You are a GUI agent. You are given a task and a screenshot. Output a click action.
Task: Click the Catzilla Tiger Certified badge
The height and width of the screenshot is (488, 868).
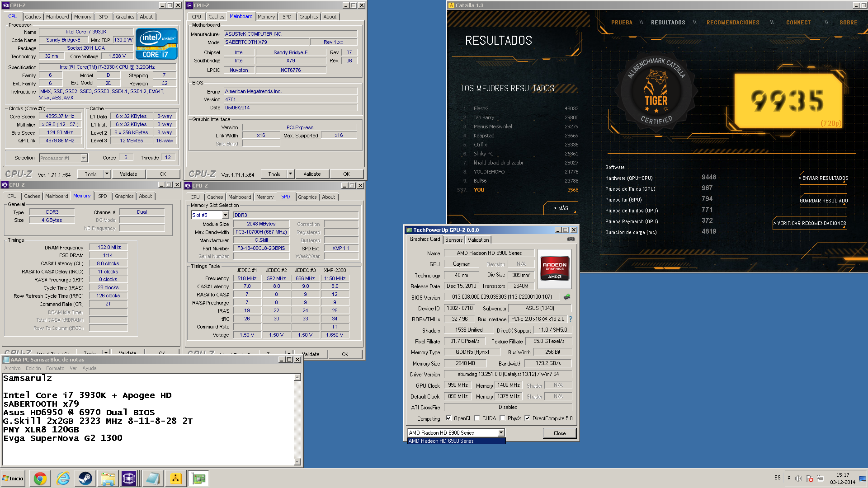click(x=656, y=92)
